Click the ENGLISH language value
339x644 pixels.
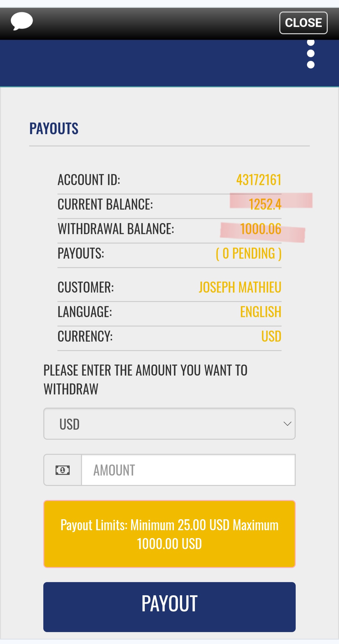pos(261,312)
